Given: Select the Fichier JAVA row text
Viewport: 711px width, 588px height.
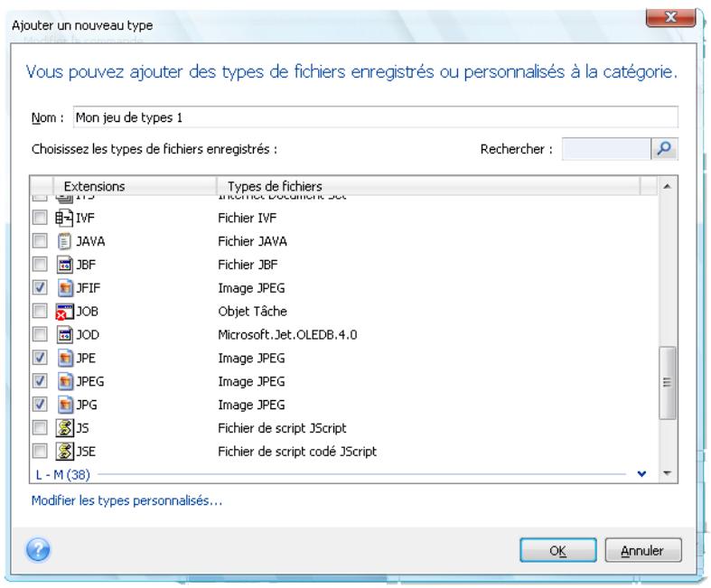Looking at the screenshot, I should 253,241.
